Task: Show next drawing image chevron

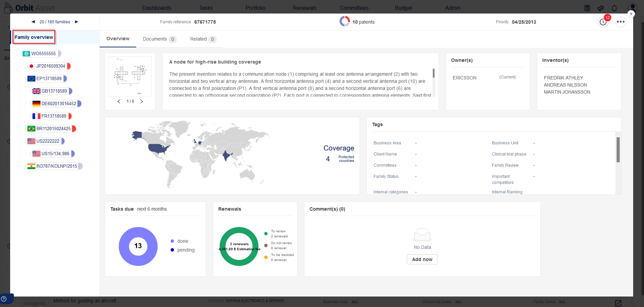Action: tap(142, 101)
